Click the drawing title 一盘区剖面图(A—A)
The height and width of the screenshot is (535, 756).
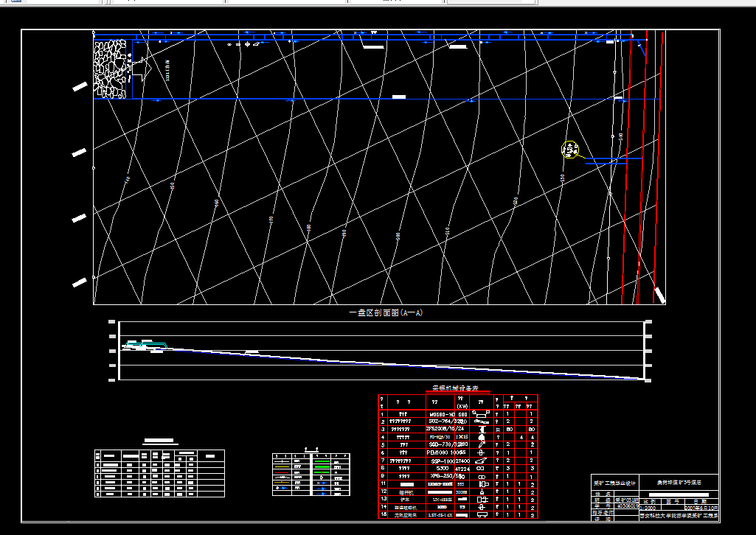pyautogui.click(x=386, y=312)
